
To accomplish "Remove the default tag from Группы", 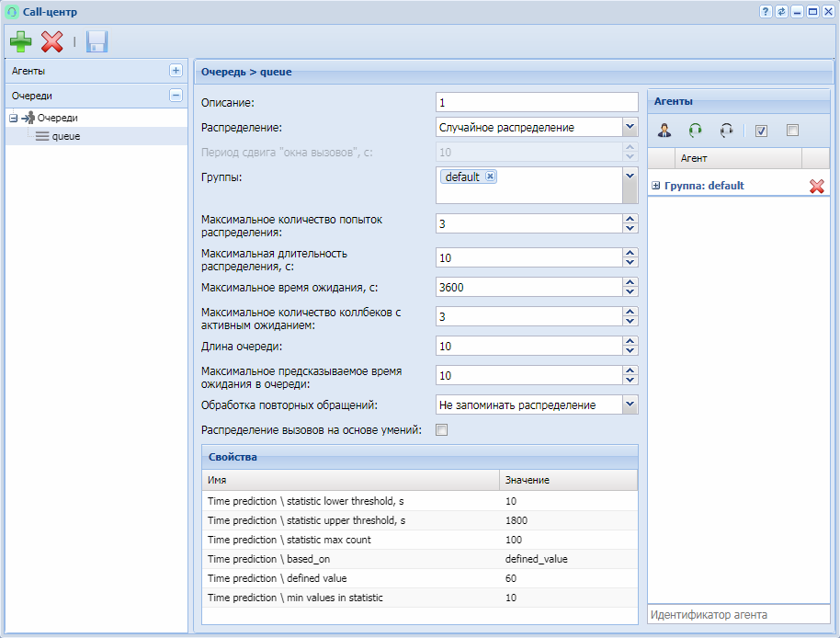I will pyautogui.click(x=490, y=177).
